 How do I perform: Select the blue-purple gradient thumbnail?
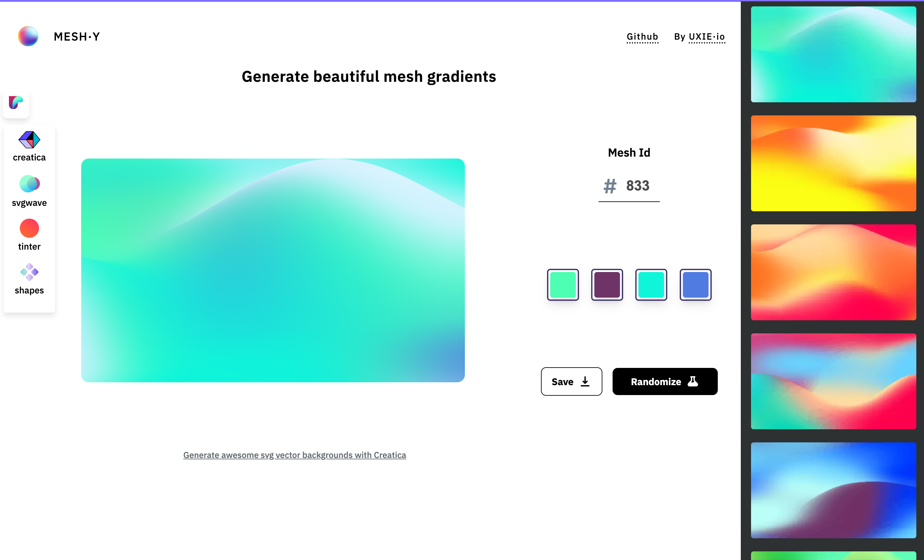point(833,490)
